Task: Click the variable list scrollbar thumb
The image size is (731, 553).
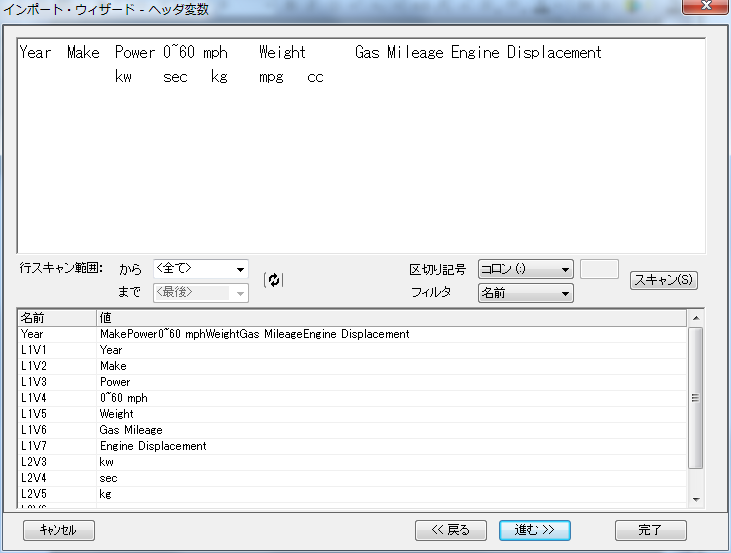Action: click(x=696, y=398)
